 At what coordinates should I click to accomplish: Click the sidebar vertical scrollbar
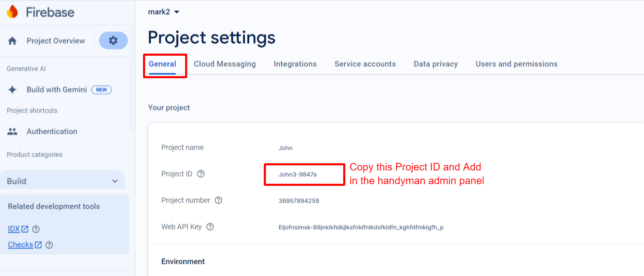pyautogui.click(x=132, y=79)
